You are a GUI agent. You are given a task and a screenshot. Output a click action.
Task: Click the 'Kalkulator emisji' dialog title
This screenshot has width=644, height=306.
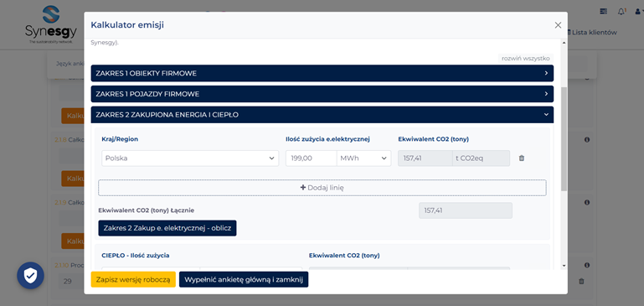(x=127, y=25)
